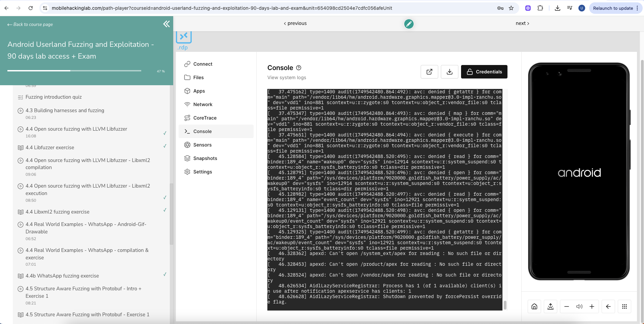Viewport: 644px width, 324px height.
Task: Open CoreTrace section
Action: pos(216,118)
